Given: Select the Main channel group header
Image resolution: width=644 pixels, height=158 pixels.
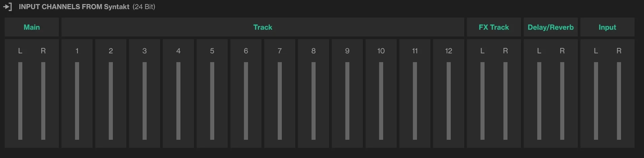Looking at the screenshot, I should (x=32, y=27).
